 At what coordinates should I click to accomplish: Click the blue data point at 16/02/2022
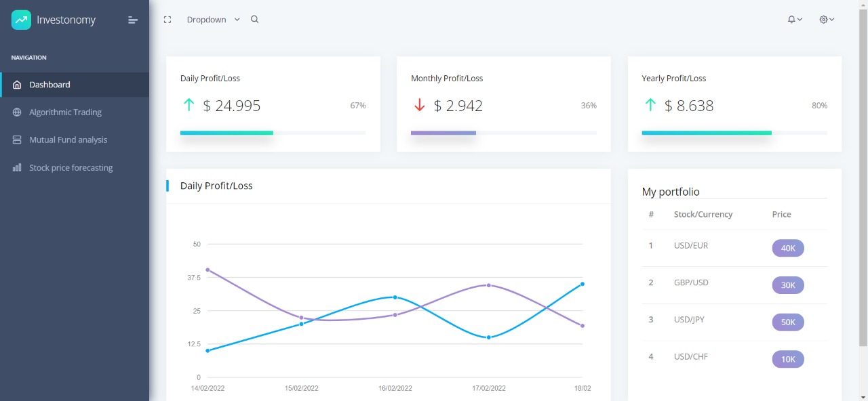tap(395, 297)
